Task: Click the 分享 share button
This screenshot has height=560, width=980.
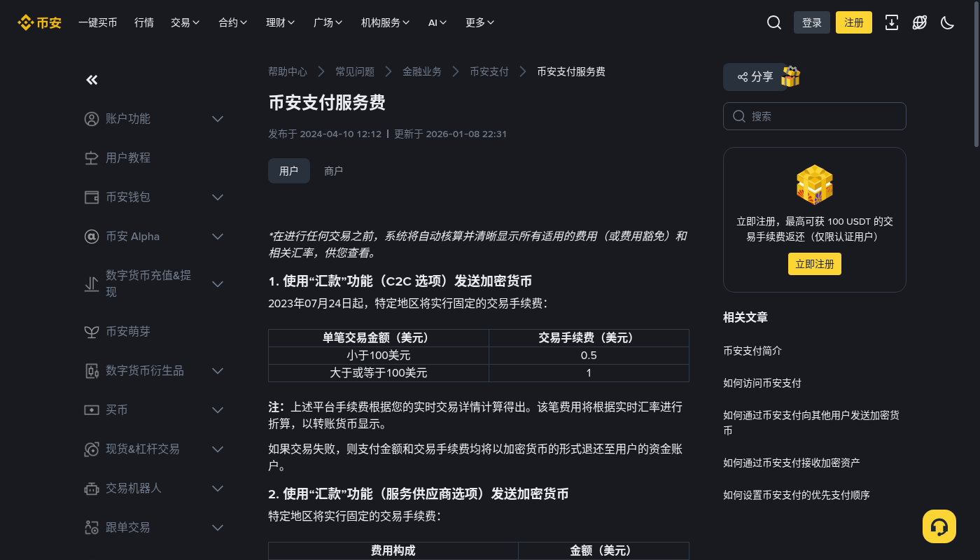Action: [755, 77]
